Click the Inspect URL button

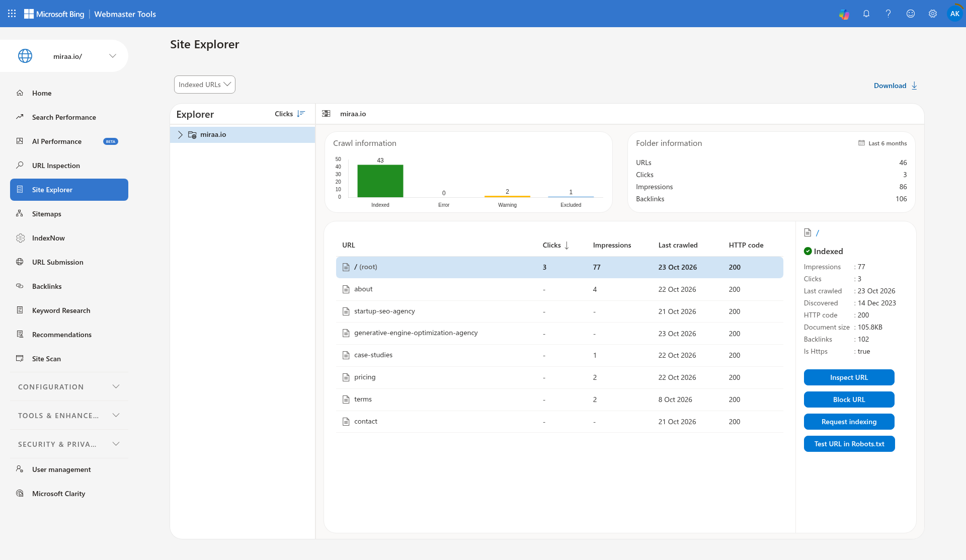(849, 377)
